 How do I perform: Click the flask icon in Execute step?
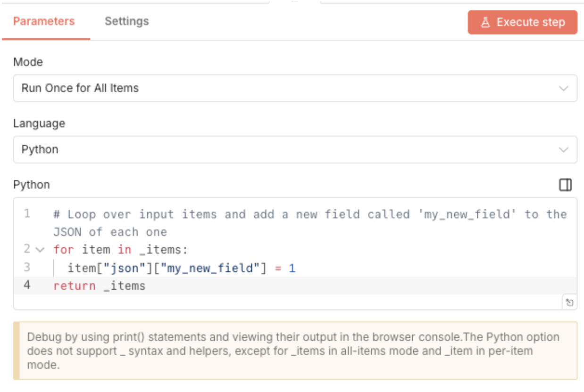tap(485, 23)
